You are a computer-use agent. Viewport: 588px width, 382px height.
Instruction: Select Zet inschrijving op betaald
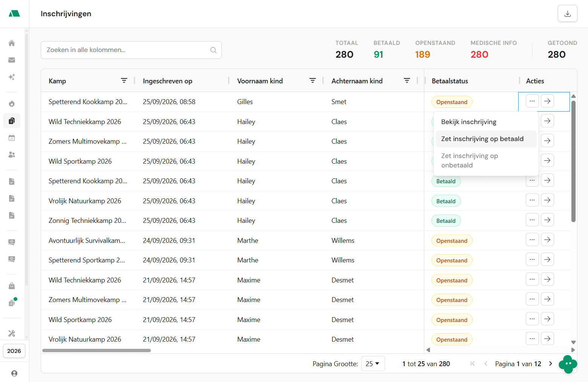pyautogui.click(x=486, y=139)
